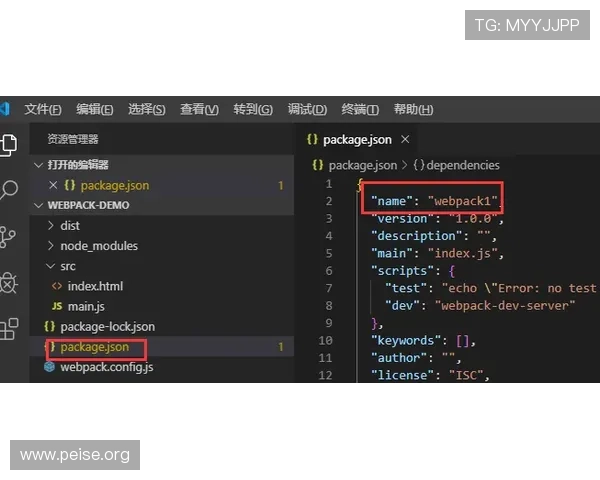
Task: Click the VS Code logo icon
Action: [x=4, y=109]
